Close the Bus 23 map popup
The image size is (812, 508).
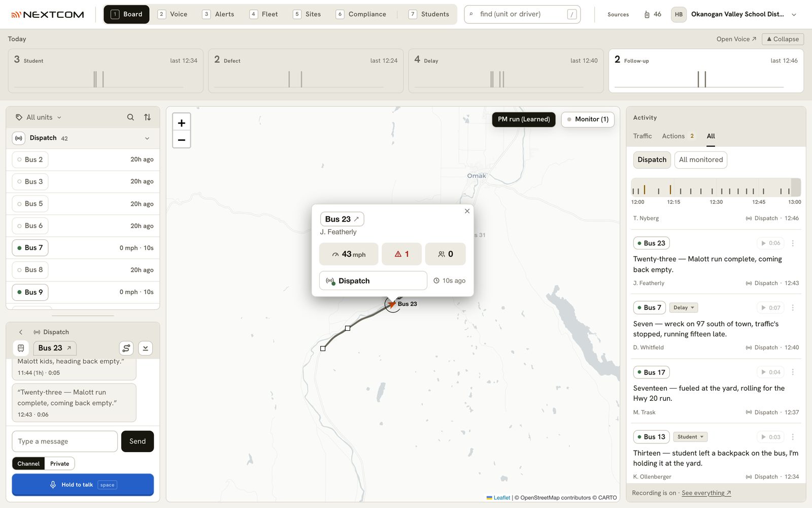pos(467,211)
